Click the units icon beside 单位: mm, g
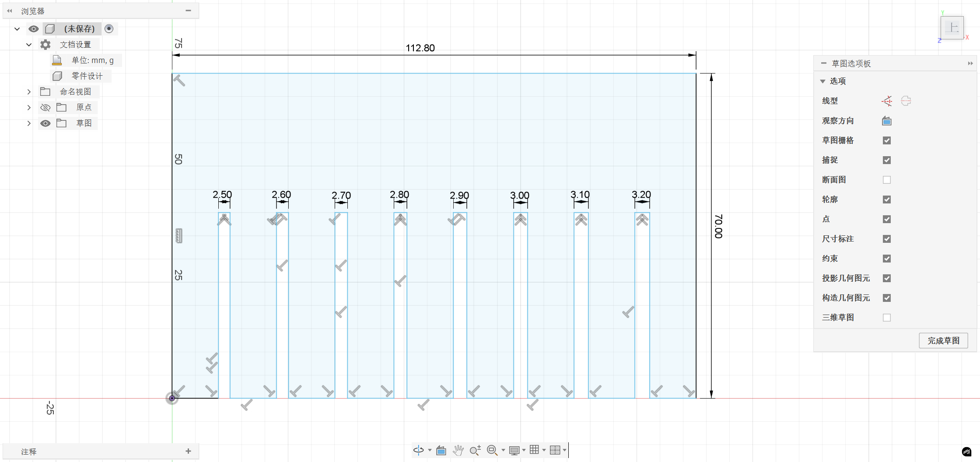The image size is (980, 462). coord(57,60)
